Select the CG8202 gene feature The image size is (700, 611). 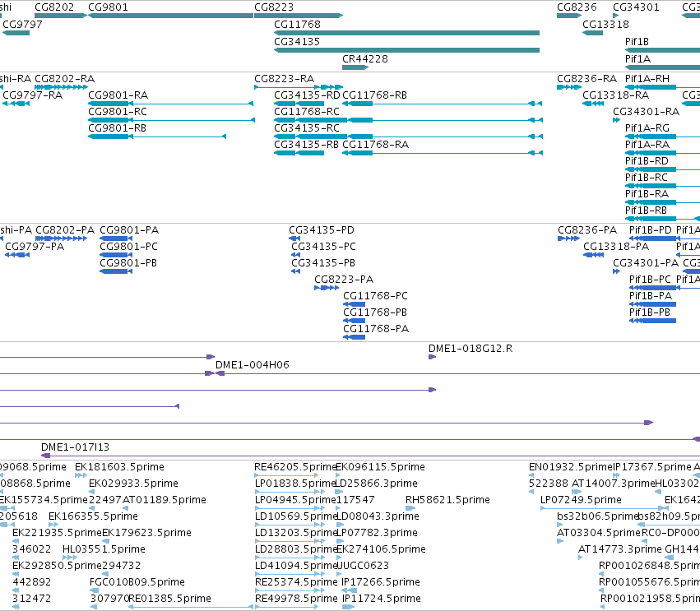click(61, 16)
